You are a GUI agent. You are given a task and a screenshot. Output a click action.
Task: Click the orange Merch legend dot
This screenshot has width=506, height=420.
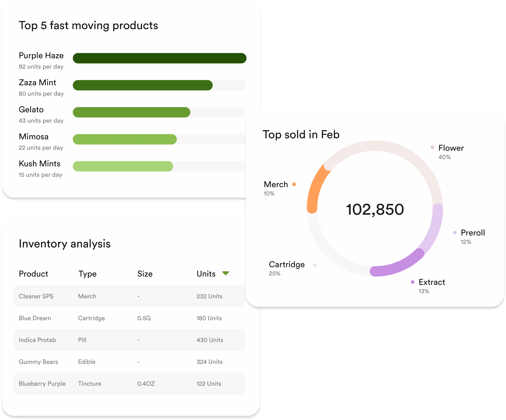294,184
